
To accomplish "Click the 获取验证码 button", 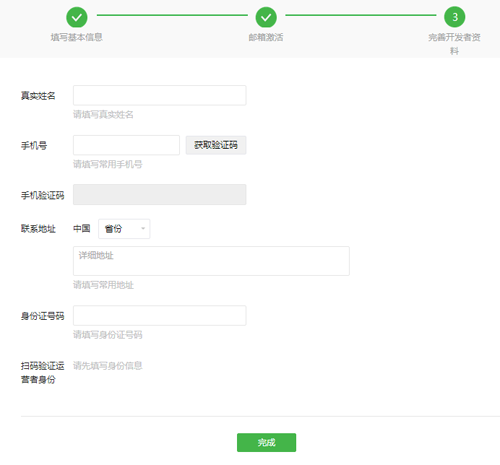I will point(216,145).
